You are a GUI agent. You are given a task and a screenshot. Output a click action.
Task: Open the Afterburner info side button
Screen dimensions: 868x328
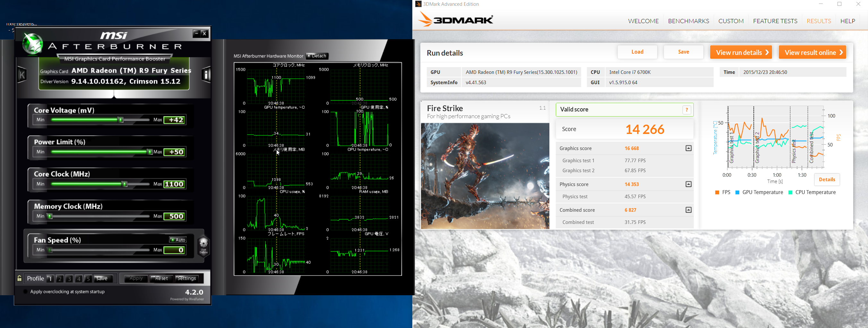click(x=206, y=75)
